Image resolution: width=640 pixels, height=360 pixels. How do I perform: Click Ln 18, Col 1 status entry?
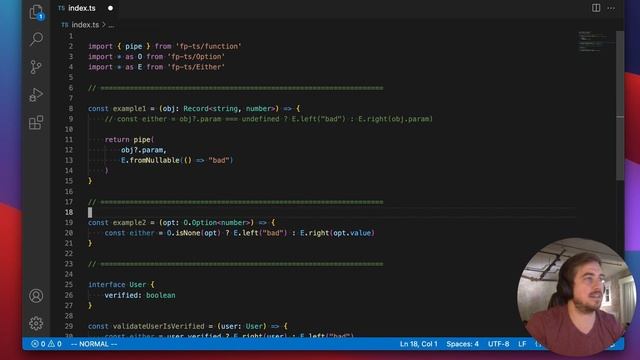(x=418, y=344)
